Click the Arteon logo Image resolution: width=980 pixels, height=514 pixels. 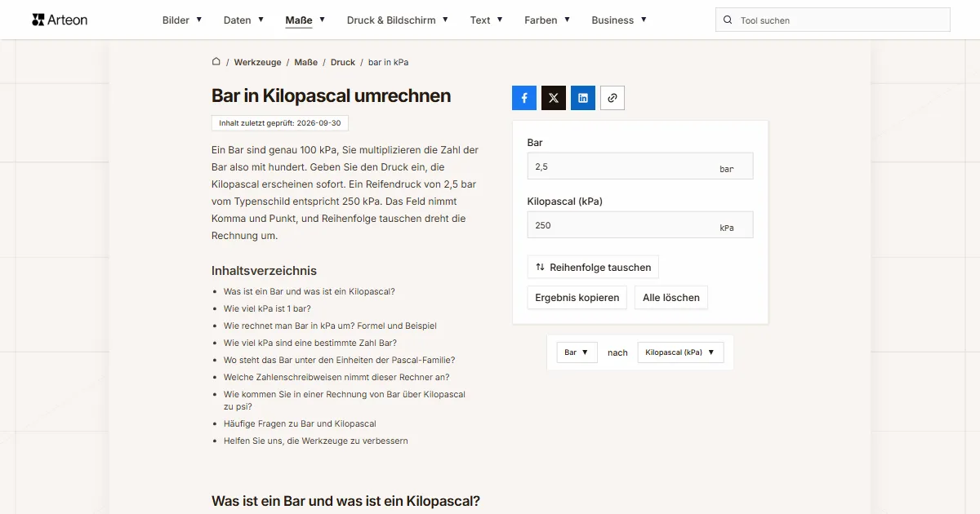point(60,20)
